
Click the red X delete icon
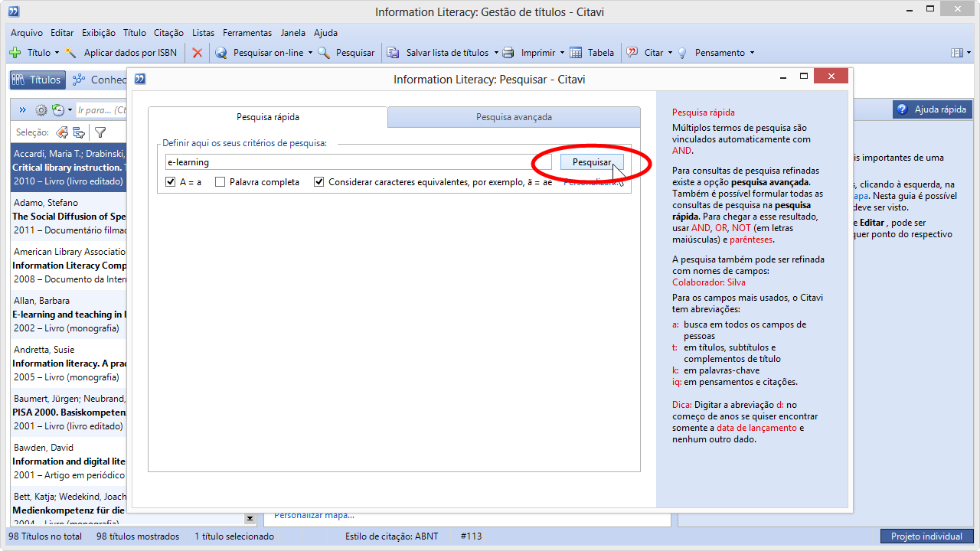pos(198,53)
